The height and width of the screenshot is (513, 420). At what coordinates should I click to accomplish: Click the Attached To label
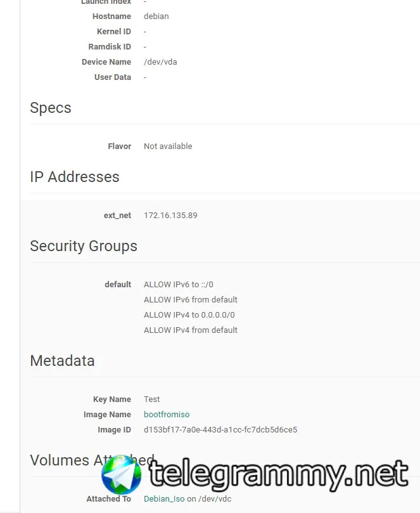click(x=108, y=499)
